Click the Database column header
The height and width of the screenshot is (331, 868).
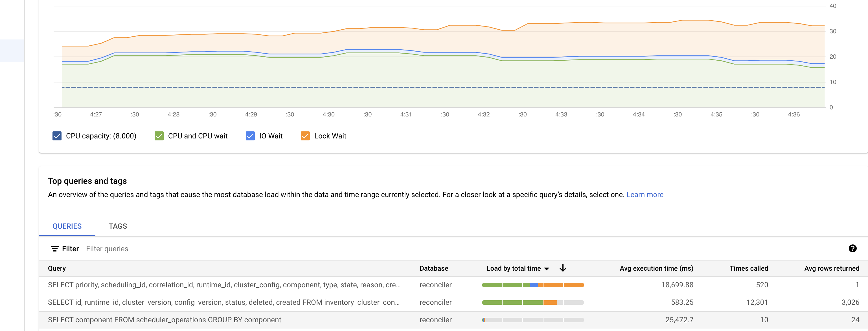pos(434,268)
